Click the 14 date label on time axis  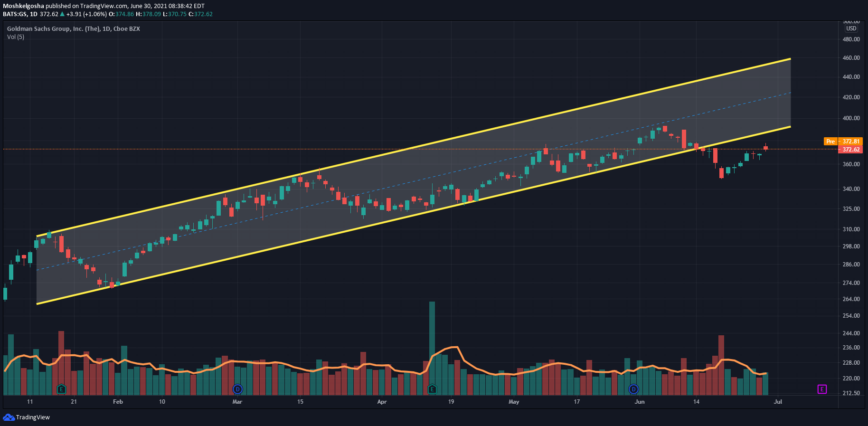click(696, 402)
